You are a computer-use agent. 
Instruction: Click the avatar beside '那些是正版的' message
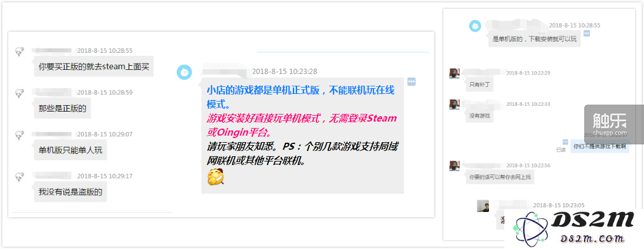(x=19, y=94)
